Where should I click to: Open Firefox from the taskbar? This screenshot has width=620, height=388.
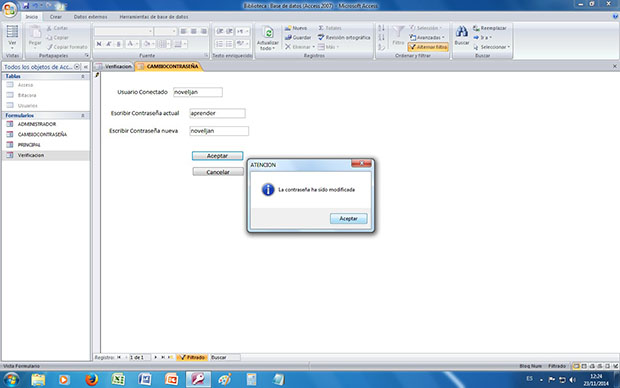click(92, 380)
